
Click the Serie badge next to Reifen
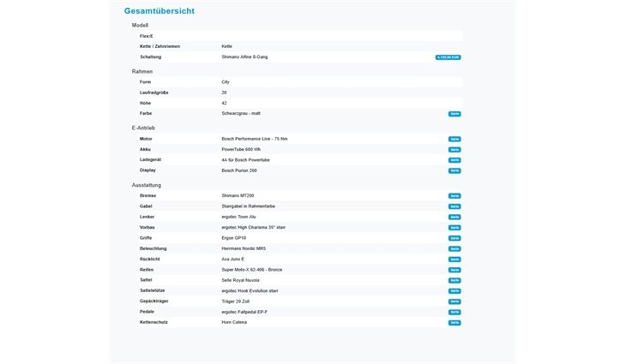point(454,270)
